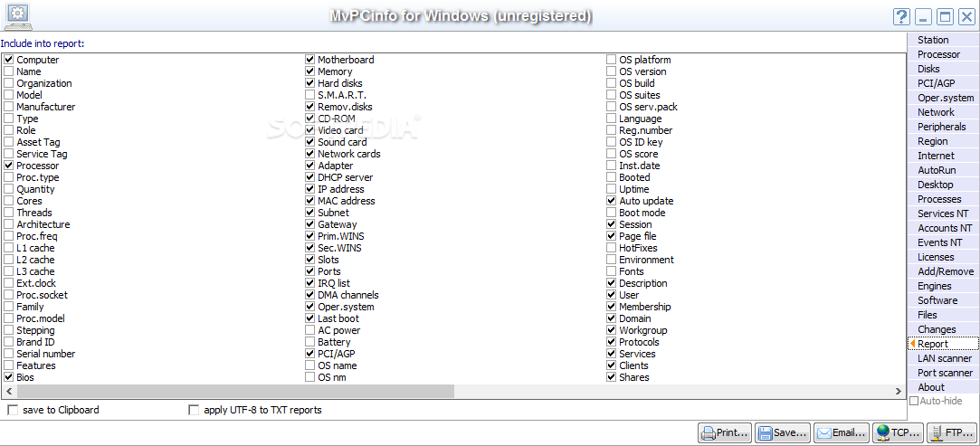
Task: Click the Print... button label
Action: [732, 432]
